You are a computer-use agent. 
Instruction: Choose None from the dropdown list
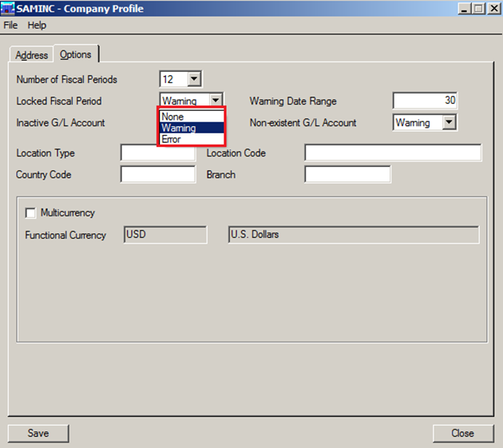point(191,117)
